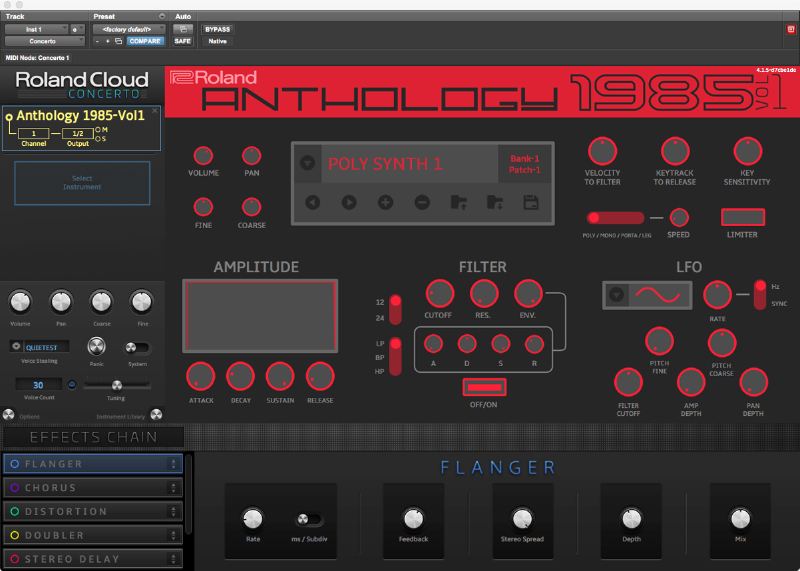
Task: Click the Flanger Feedback knob
Action: (x=413, y=519)
